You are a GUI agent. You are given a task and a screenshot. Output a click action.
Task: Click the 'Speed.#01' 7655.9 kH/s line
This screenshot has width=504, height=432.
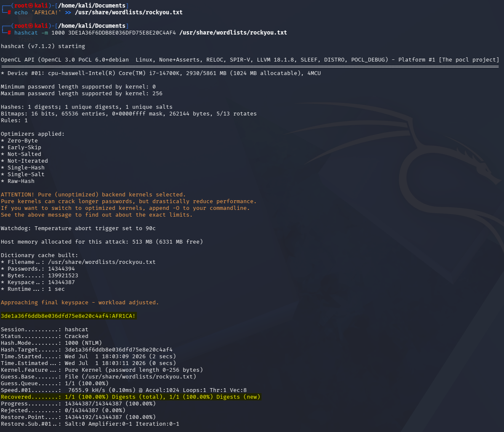tap(124, 391)
